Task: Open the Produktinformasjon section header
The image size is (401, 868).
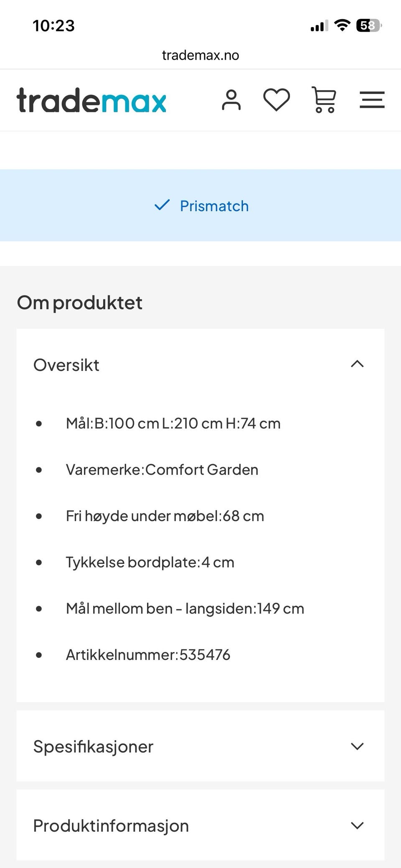Action: pos(200,825)
